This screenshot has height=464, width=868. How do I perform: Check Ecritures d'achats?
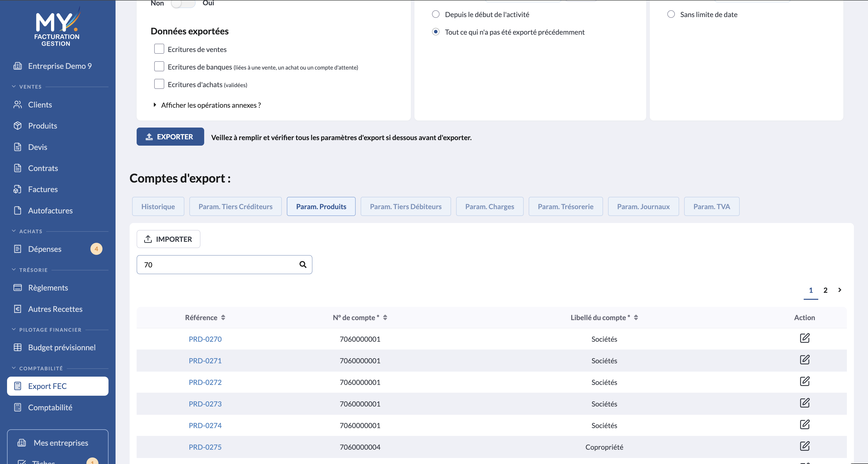tap(159, 84)
